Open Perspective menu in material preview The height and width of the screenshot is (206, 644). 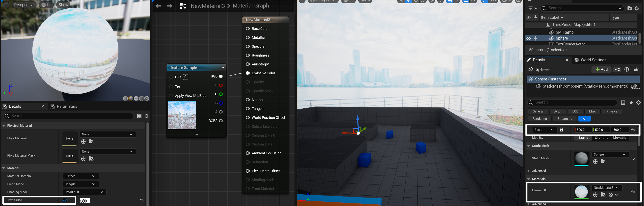click(24, 5)
